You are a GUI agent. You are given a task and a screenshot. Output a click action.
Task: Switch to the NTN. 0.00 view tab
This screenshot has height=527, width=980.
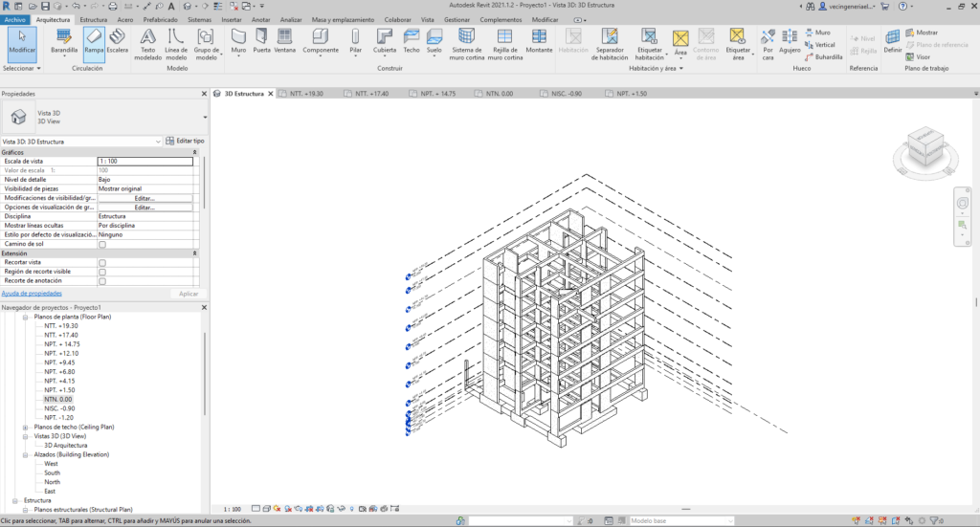coord(500,94)
